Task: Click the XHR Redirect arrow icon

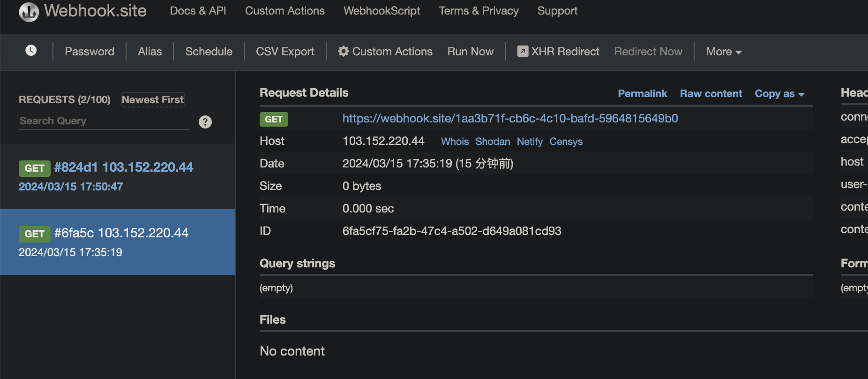Action: click(x=523, y=51)
